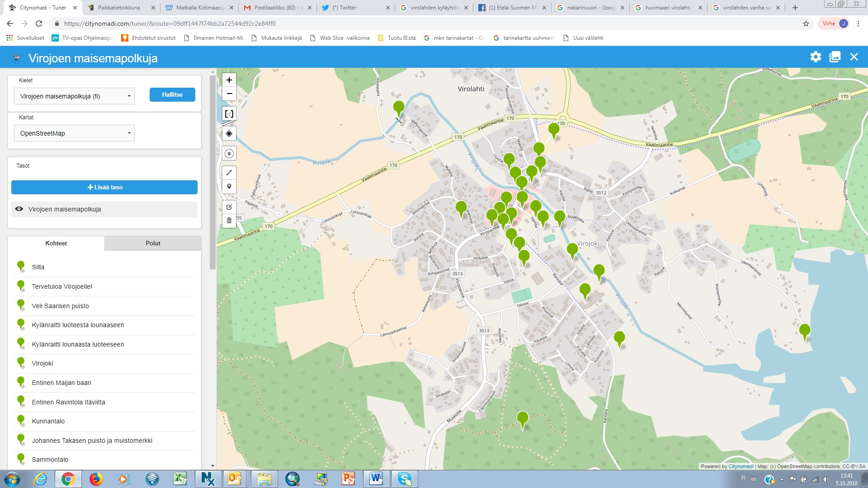This screenshot has width=868, height=488.
Task: Click the Virhe profile button
Action: (834, 23)
